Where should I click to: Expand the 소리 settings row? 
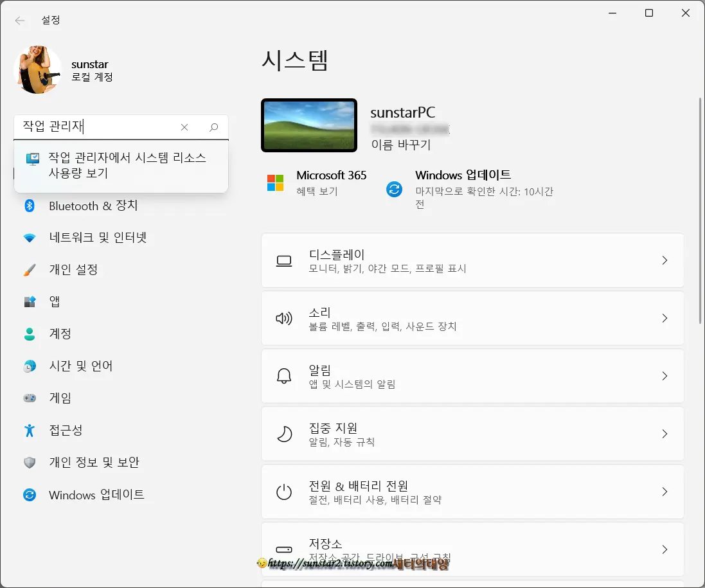472,318
